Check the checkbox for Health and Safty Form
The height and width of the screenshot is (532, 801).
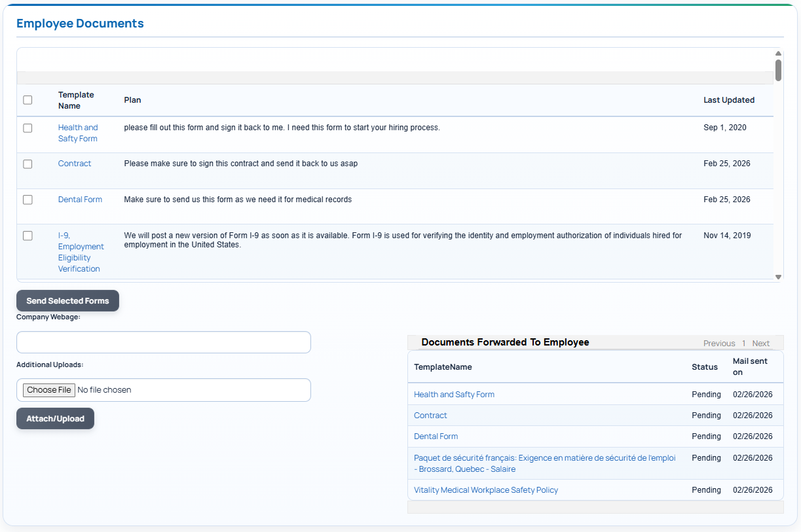click(x=28, y=128)
